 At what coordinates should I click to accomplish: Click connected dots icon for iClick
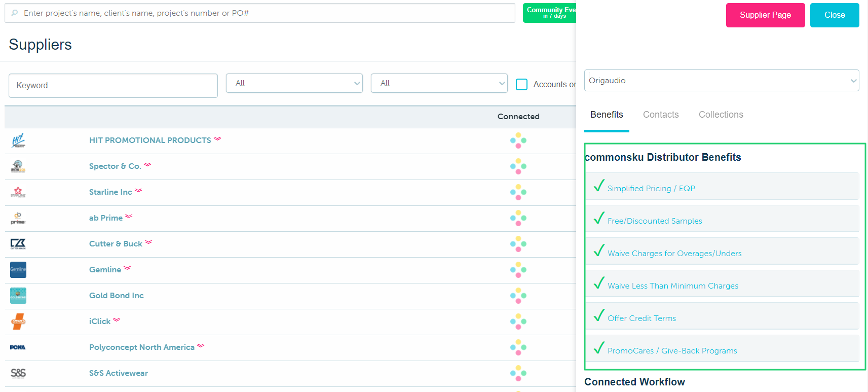pos(518,322)
